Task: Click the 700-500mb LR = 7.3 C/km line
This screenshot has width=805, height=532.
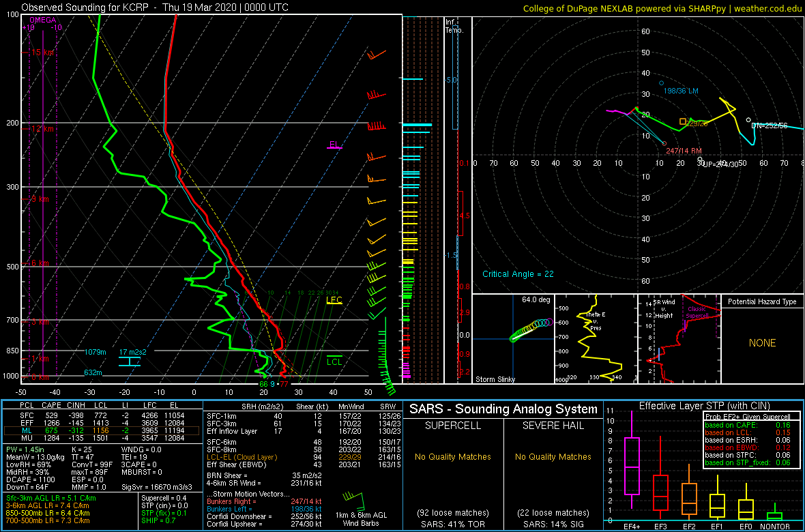Action: tap(48, 521)
